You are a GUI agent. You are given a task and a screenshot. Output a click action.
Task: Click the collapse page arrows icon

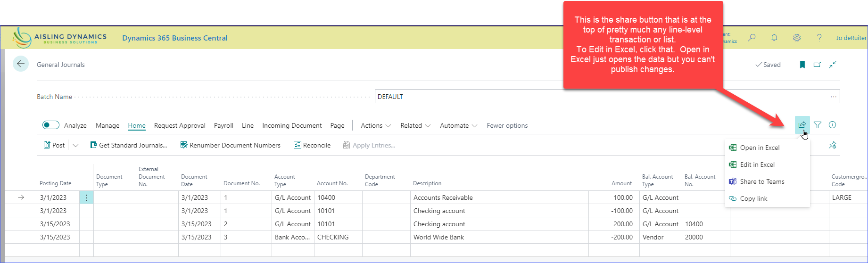(x=833, y=65)
